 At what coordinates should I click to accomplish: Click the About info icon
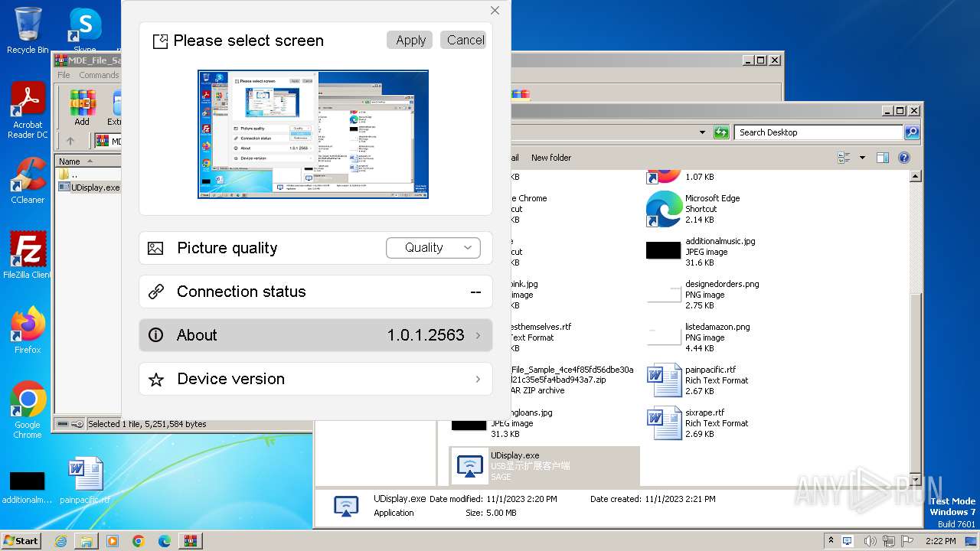click(x=155, y=335)
